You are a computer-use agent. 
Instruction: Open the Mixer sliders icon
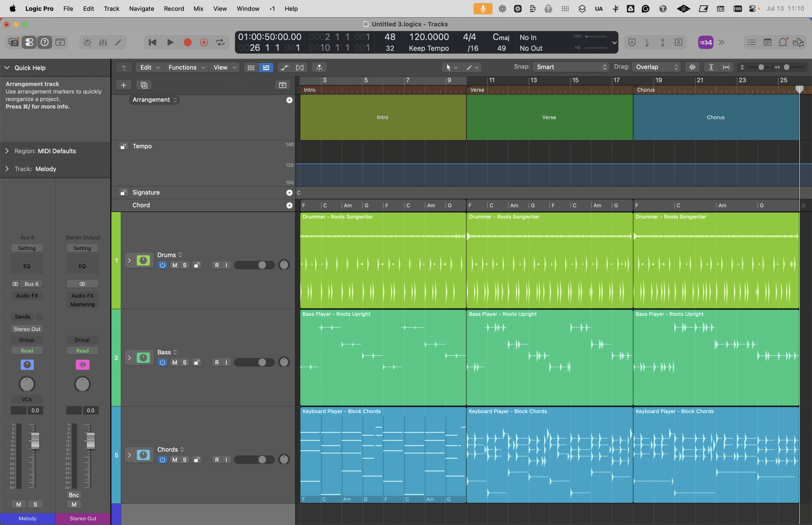[103, 42]
